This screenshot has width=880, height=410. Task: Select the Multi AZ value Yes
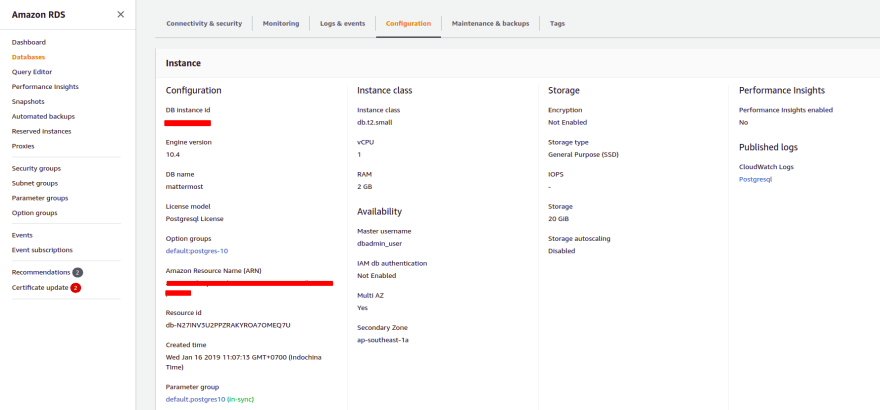(x=363, y=308)
